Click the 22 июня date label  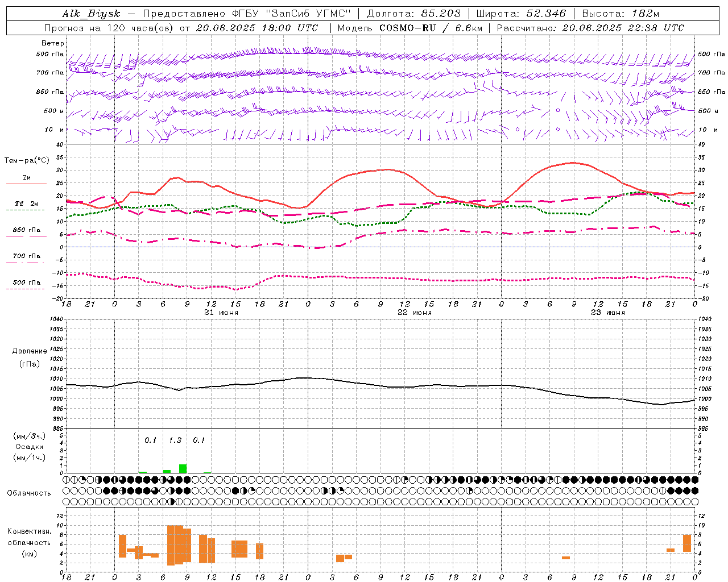pyautogui.click(x=415, y=313)
